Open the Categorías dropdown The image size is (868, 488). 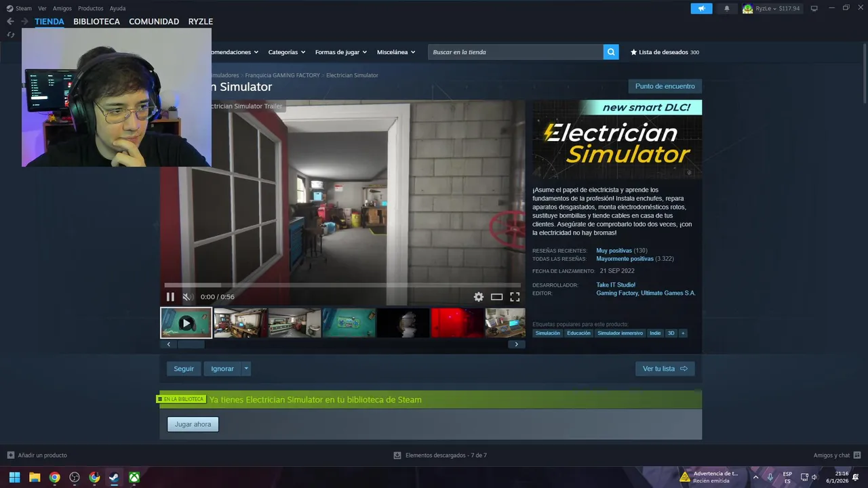tap(286, 52)
